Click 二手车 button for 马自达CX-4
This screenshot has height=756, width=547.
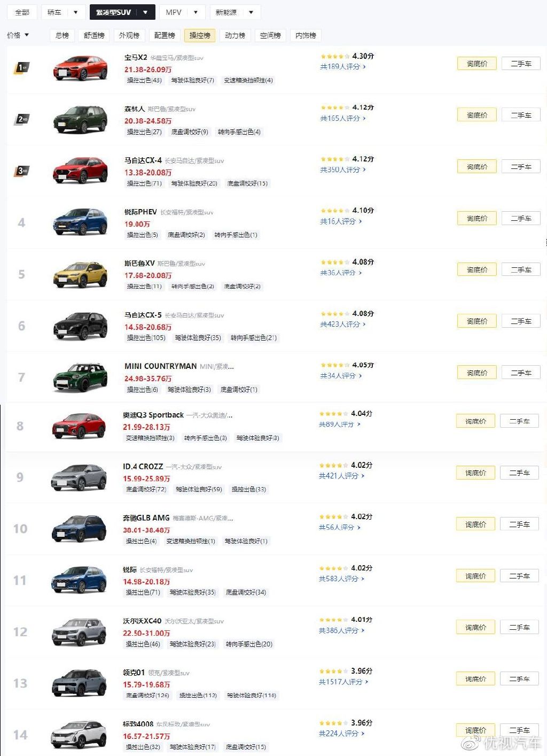pyautogui.click(x=521, y=167)
